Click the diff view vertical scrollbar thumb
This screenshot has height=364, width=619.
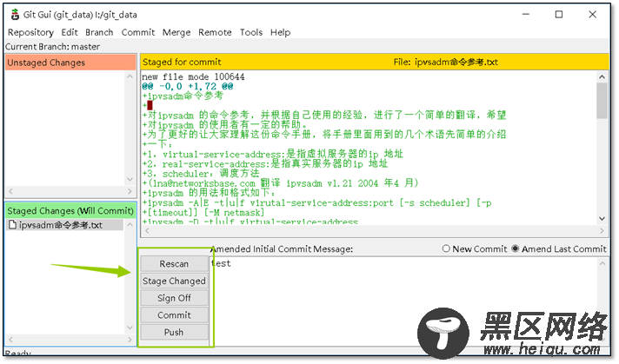tap(602, 101)
